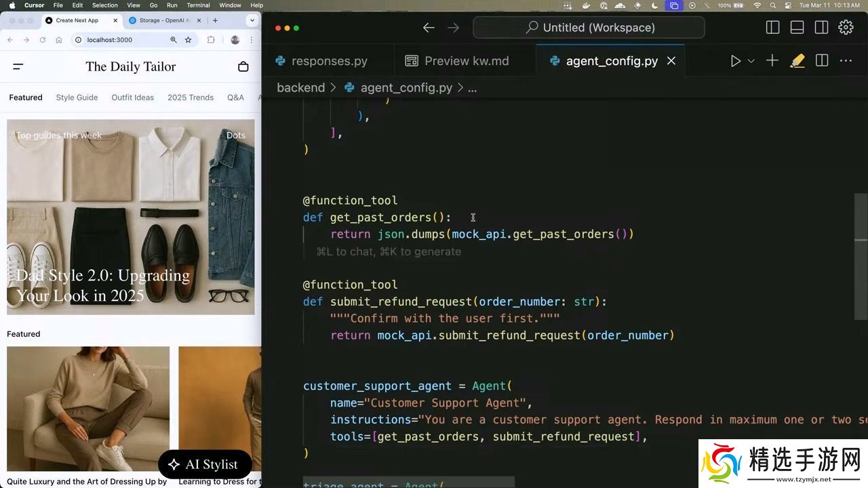Open editor More Actions ellipsis menu
The height and width of the screenshot is (488, 868).
pyautogui.click(x=846, y=61)
